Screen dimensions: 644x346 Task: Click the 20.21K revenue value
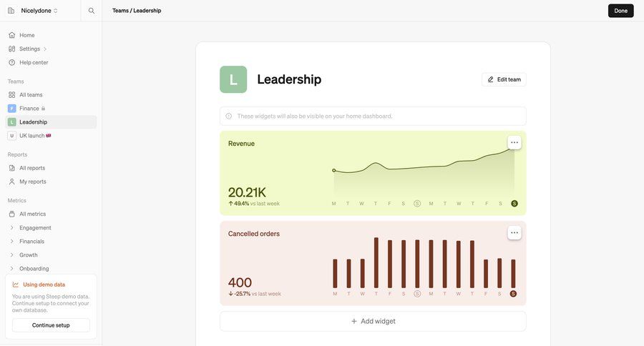[247, 192]
